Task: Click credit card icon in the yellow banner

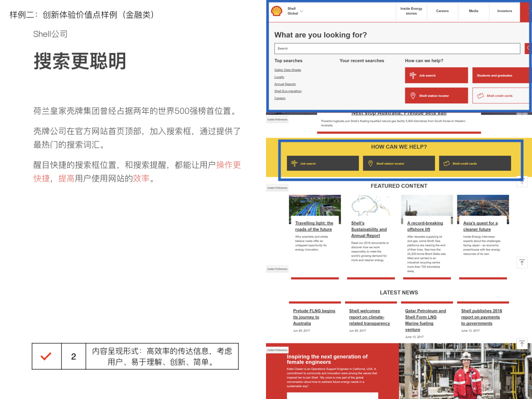Action: 446,164
